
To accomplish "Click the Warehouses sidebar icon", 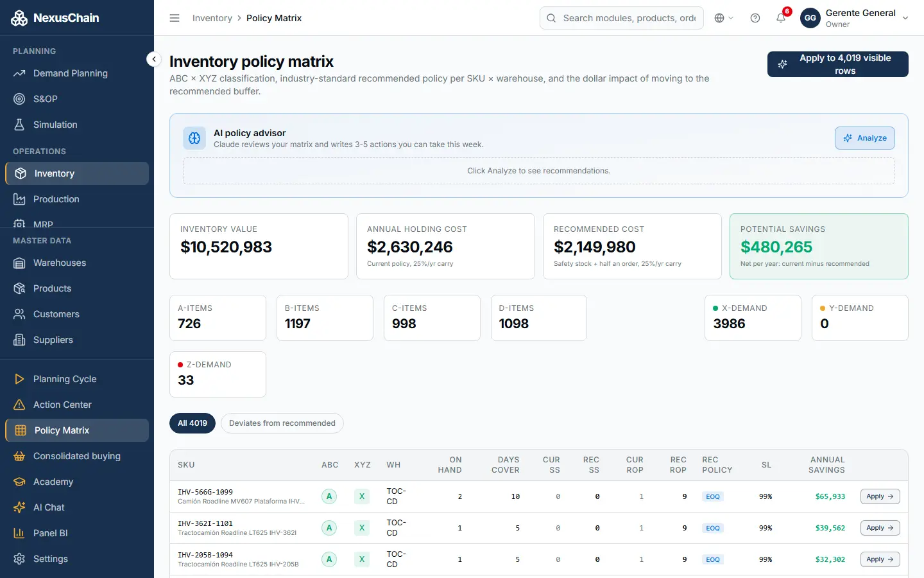I will point(19,263).
